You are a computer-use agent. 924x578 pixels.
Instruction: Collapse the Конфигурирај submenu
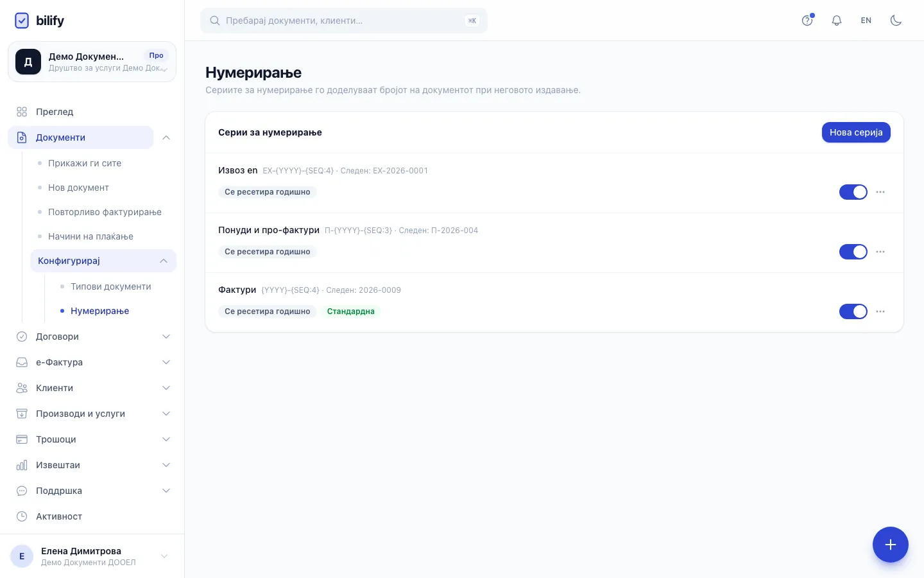click(x=164, y=261)
